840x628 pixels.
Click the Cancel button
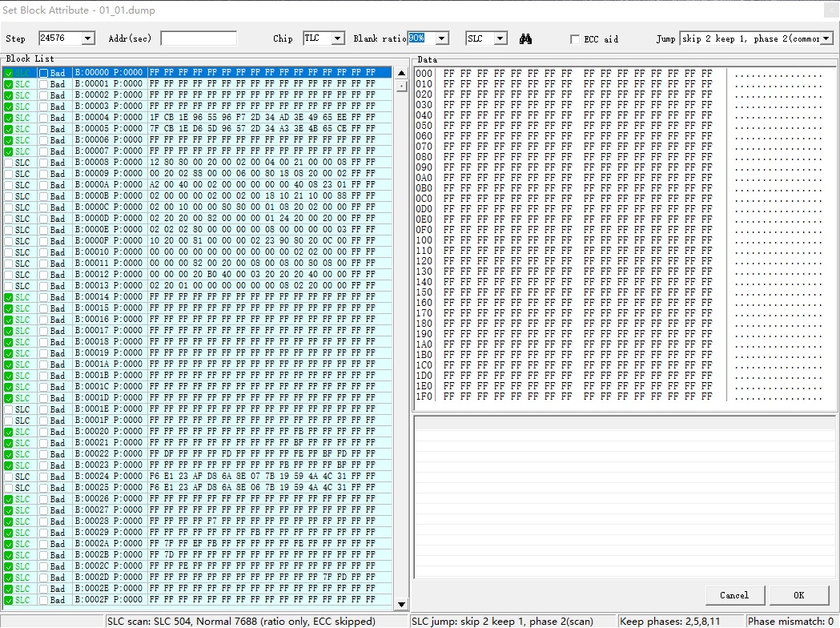[x=734, y=595]
